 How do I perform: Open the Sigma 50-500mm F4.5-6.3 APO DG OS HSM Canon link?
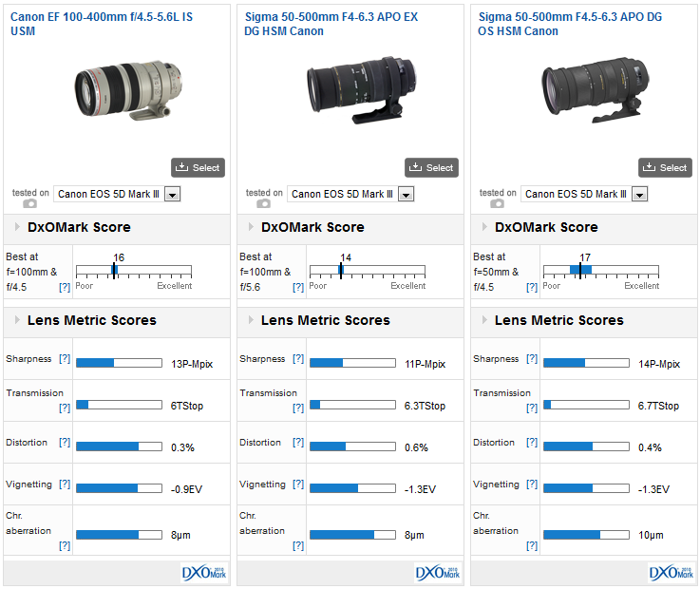coord(570,24)
